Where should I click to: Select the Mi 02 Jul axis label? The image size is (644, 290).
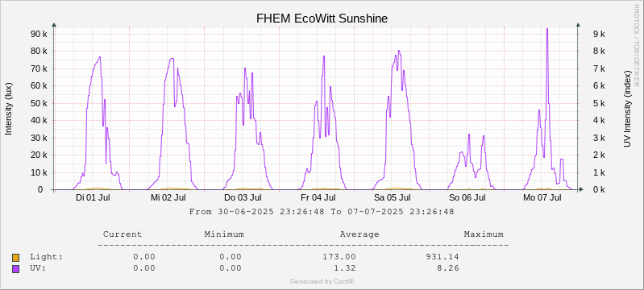tap(168, 198)
